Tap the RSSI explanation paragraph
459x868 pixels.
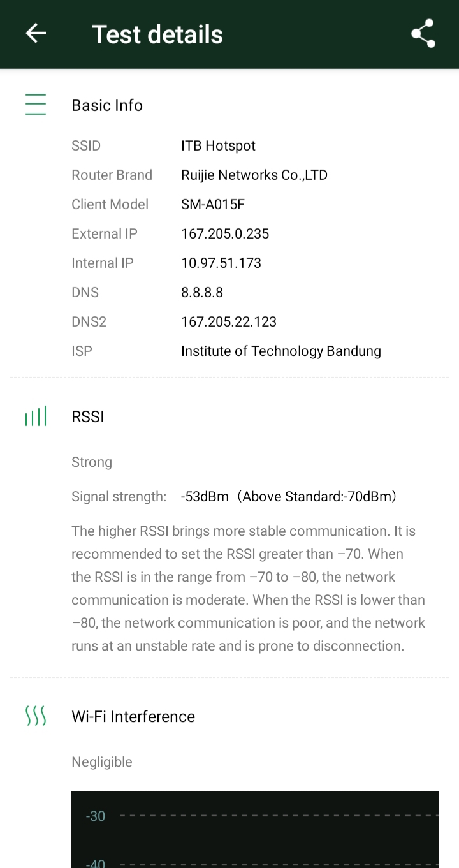tap(248, 588)
